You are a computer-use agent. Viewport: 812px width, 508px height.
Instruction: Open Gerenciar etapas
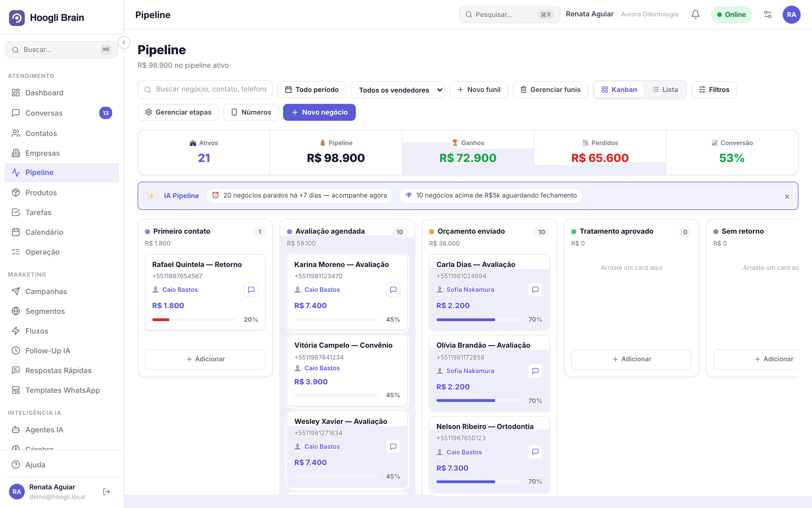click(x=178, y=112)
